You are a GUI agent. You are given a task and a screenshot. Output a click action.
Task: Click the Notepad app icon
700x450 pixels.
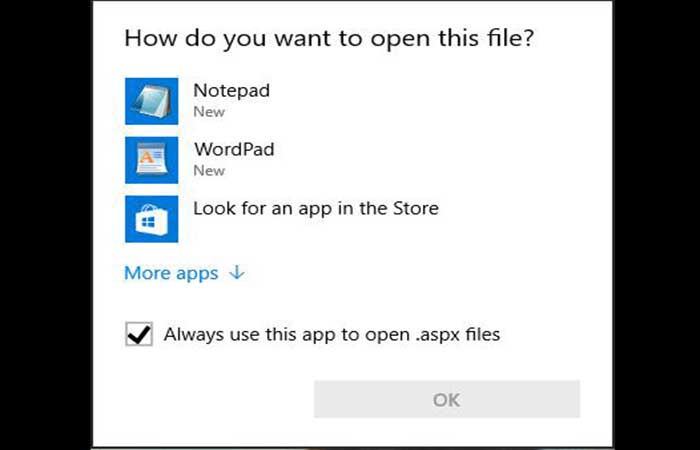(151, 101)
